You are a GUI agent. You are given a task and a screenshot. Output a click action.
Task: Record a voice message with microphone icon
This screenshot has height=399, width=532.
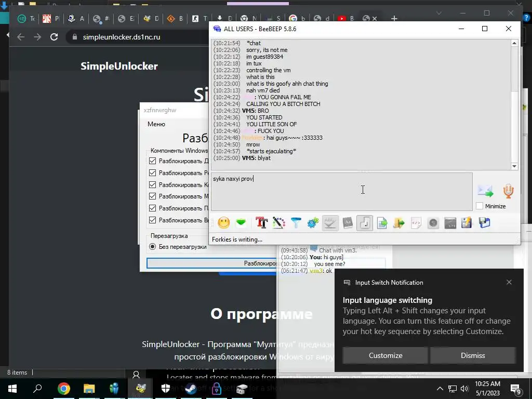508,191
